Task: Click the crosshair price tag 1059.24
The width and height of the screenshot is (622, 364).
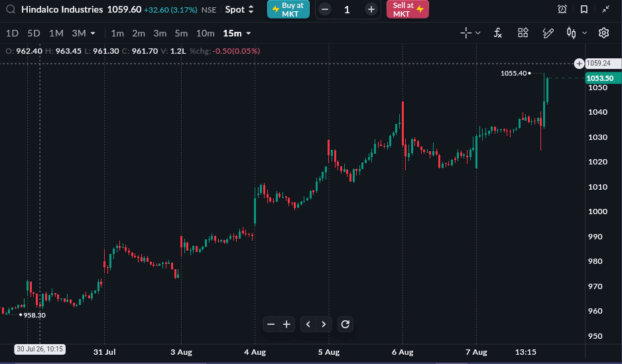Action: [603, 64]
